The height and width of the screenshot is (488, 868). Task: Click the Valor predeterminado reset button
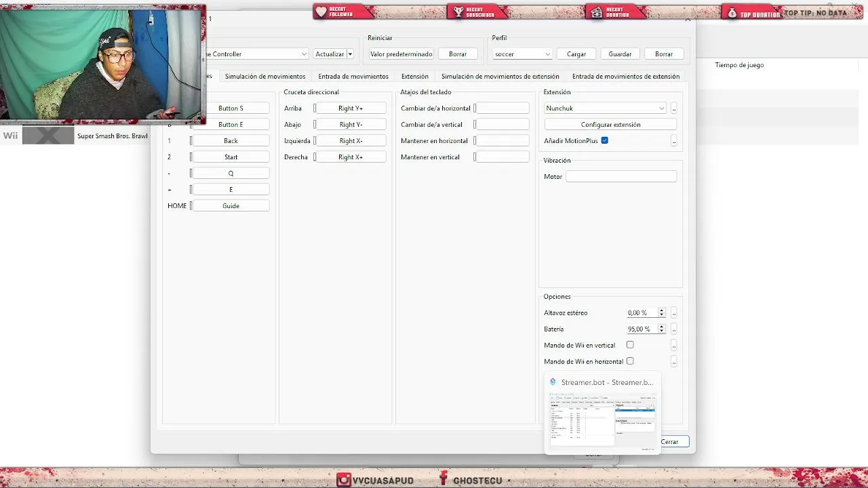401,54
